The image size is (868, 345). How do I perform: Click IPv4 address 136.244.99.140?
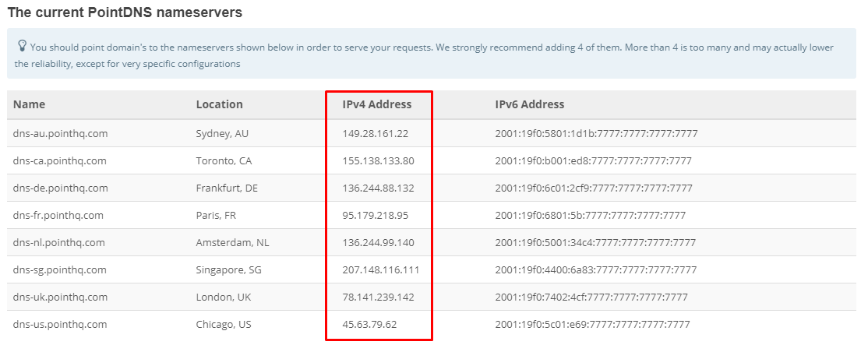378,242
